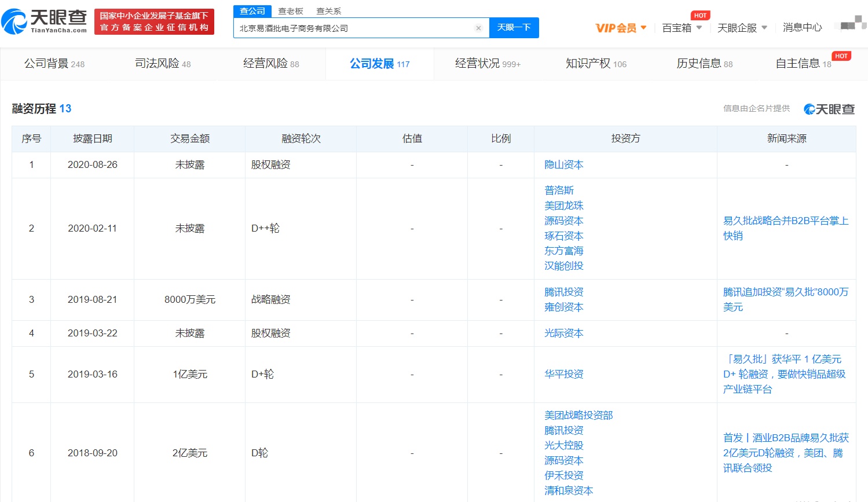Open investor 汉能创投
Image resolution: width=868 pixels, height=502 pixels.
pos(563,266)
